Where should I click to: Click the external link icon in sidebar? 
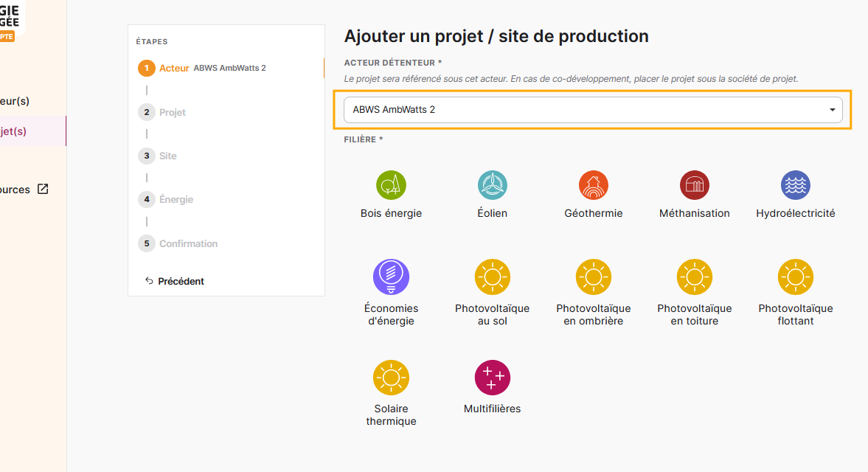(x=43, y=190)
